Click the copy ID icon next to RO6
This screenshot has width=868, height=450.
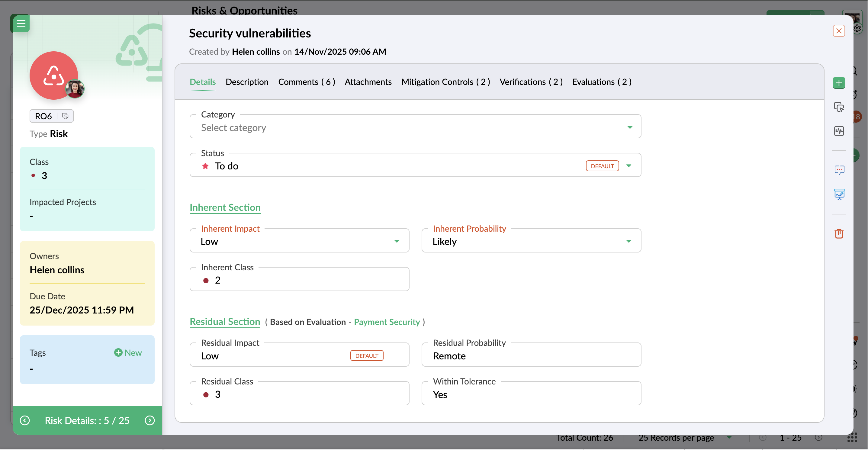(x=65, y=116)
